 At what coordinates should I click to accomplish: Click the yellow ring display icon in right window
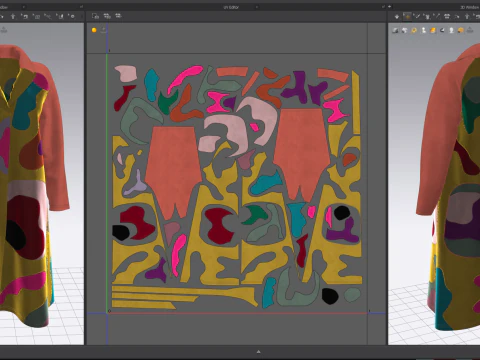pos(414,30)
